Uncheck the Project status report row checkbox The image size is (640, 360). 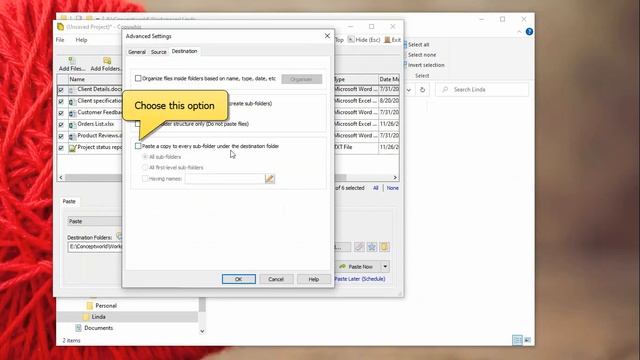tap(61, 148)
